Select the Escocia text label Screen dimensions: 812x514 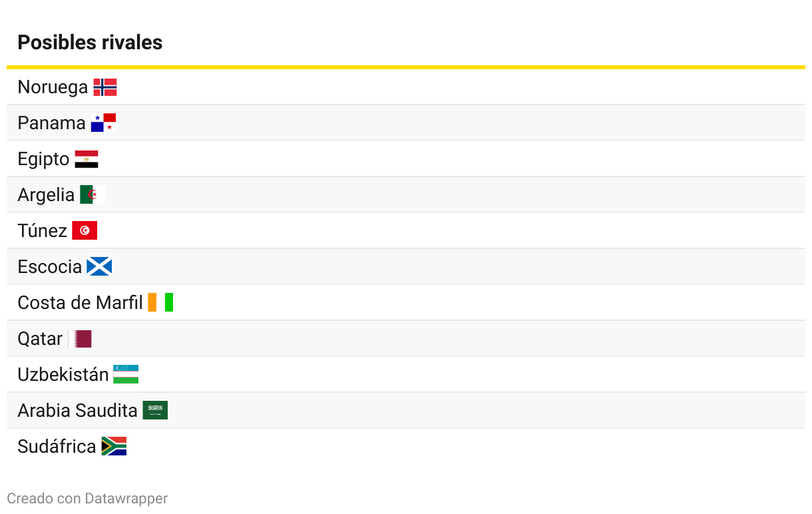(x=49, y=267)
